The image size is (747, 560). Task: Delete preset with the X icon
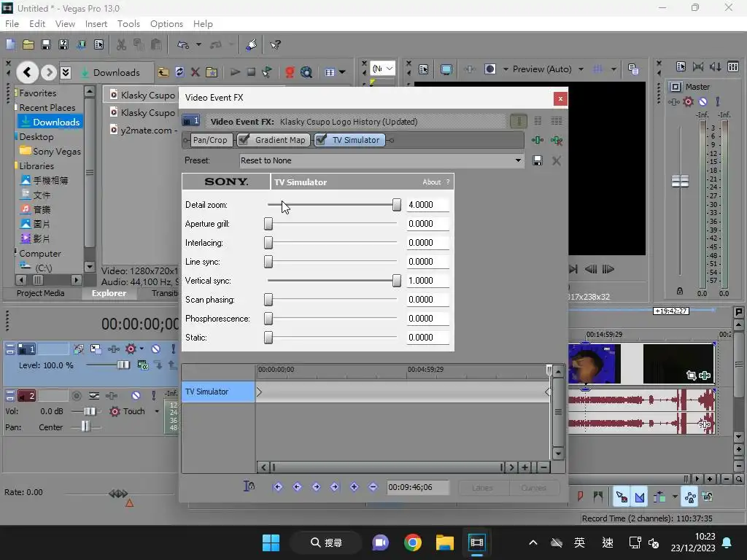pos(556,160)
